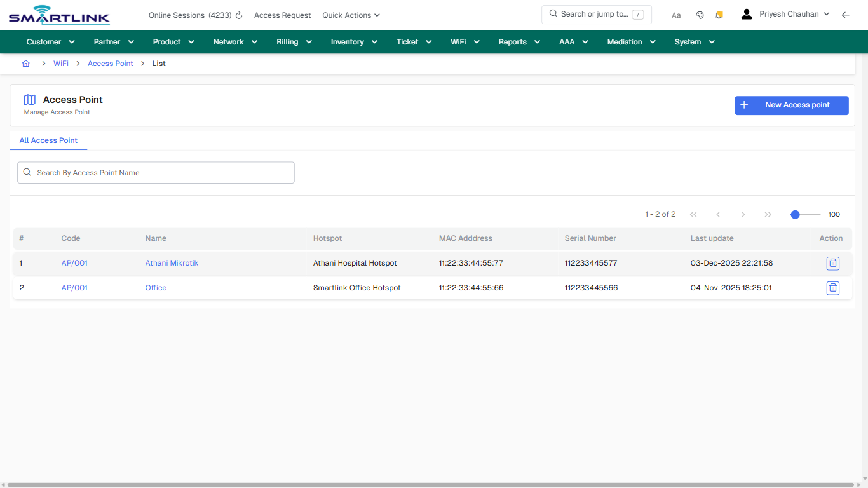This screenshot has height=488, width=868.
Task: Click the Aa font size icon
Action: point(675,15)
